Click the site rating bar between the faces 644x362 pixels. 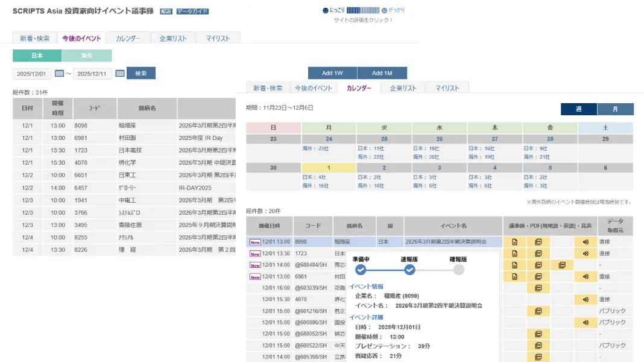[x=363, y=10]
